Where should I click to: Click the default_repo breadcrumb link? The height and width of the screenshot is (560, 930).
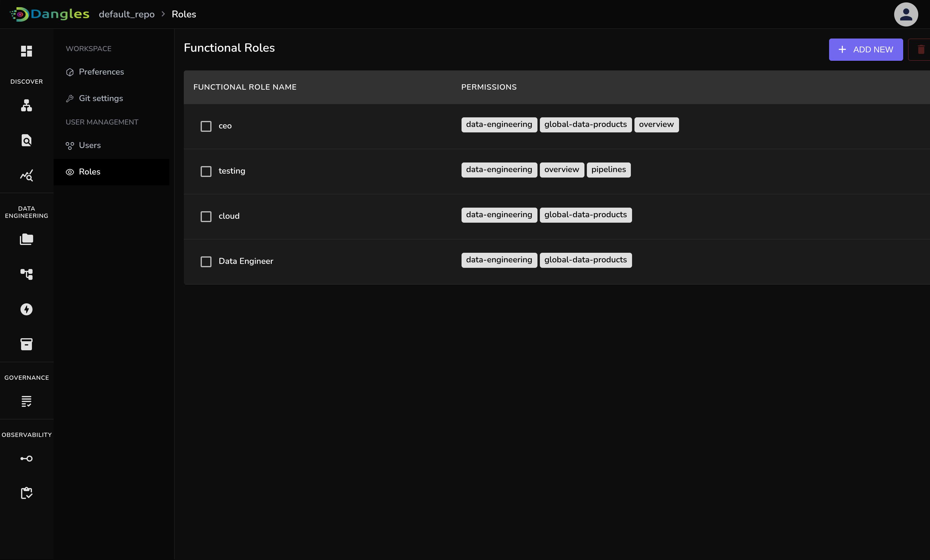point(127,14)
